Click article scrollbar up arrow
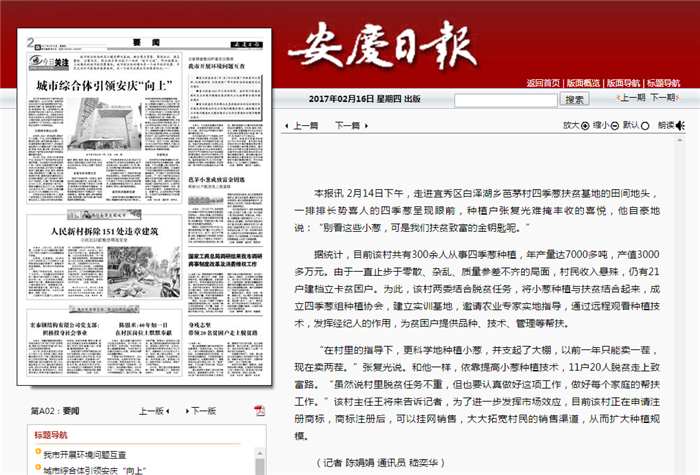This screenshot has height=475, width=700. (x=679, y=140)
